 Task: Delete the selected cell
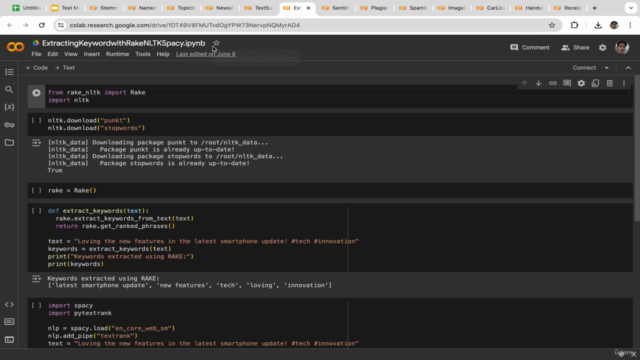pos(610,83)
